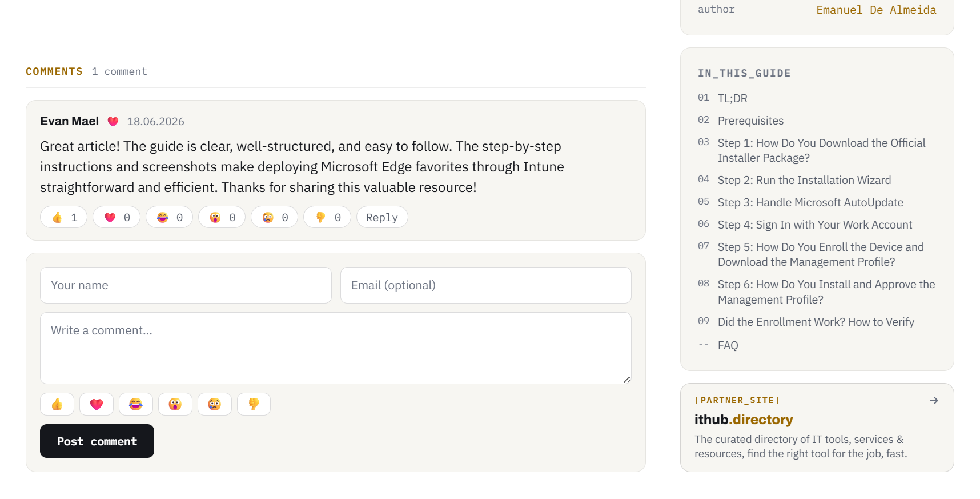The image size is (980, 499).
Task: Submit with the Post comment button
Action: pyautogui.click(x=97, y=441)
